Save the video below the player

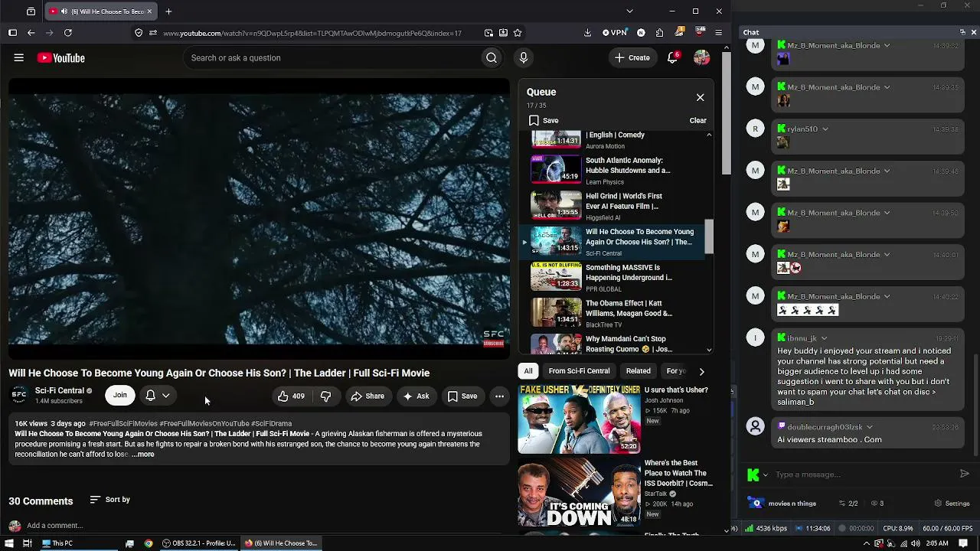click(462, 396)
